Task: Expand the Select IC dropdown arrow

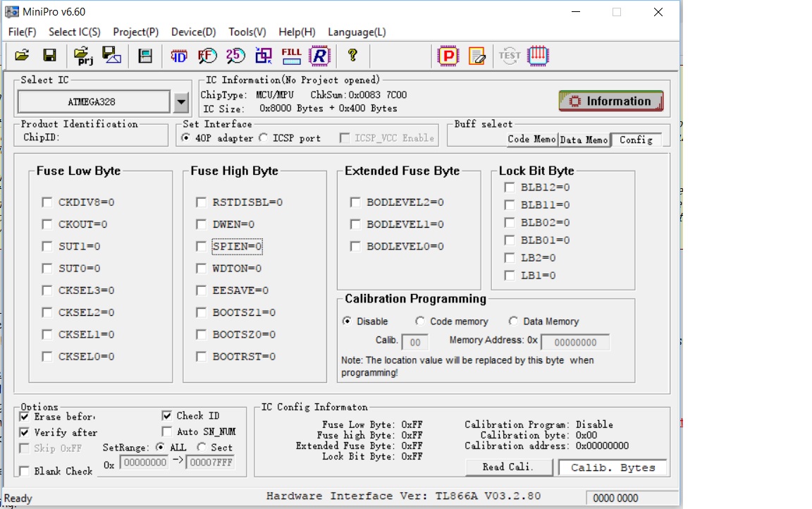Action: pos(181,102)
